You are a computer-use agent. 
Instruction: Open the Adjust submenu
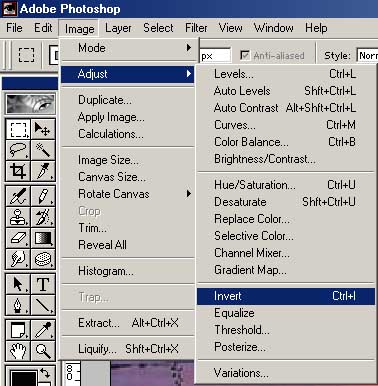pos(128,74)
